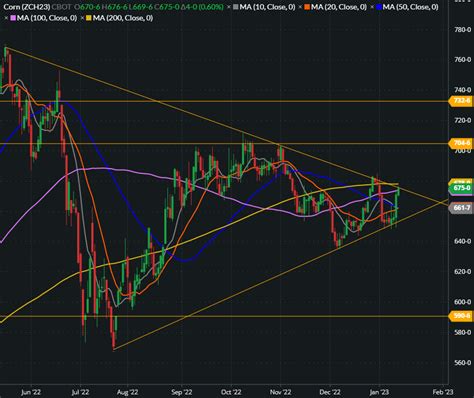Click the 720-0 price axis label

(x=463, y=120)
